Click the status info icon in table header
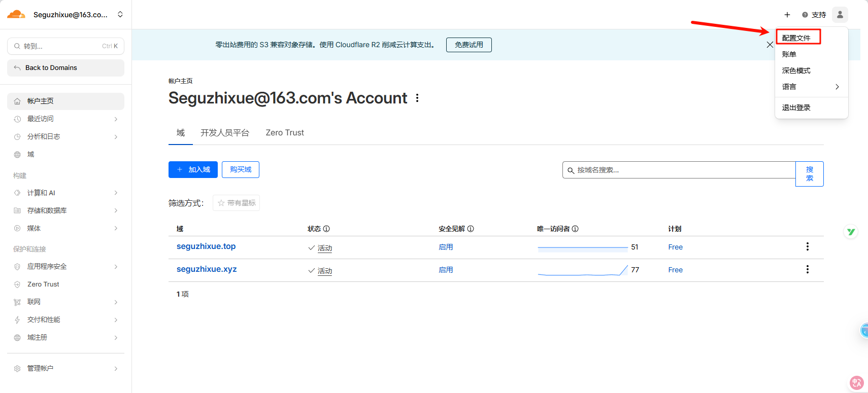The image size is (868, 393). 326,229
